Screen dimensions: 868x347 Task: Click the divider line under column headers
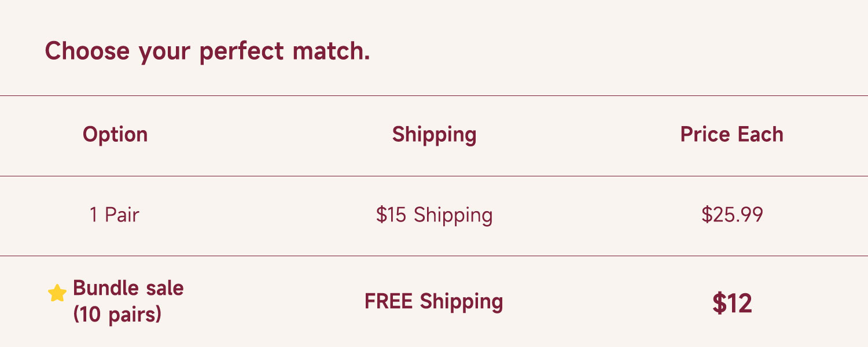pos(434,176)
